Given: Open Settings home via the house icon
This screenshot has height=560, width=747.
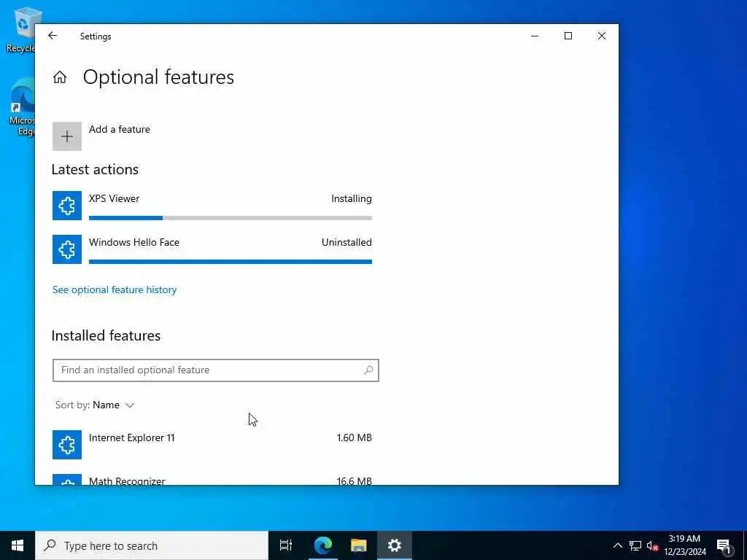Looking at the screenshot, I should (60, 77).
